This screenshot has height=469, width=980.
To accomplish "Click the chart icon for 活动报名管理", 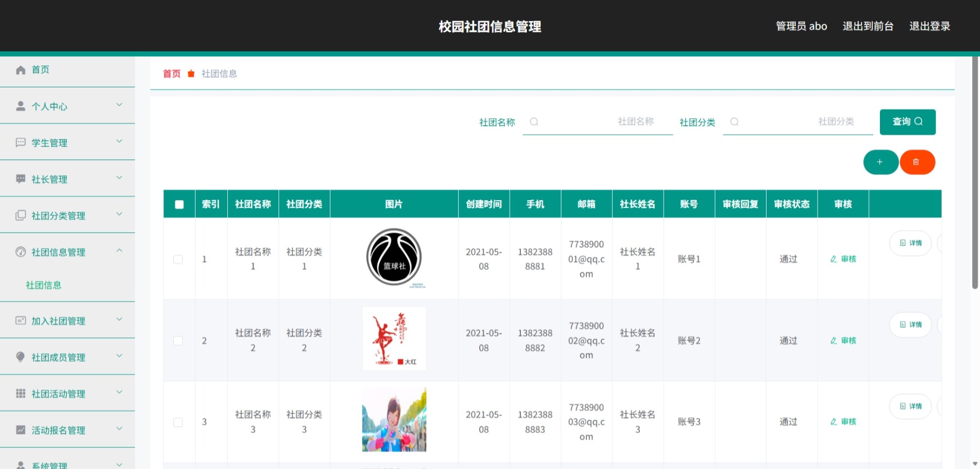I will pos(21,430).
